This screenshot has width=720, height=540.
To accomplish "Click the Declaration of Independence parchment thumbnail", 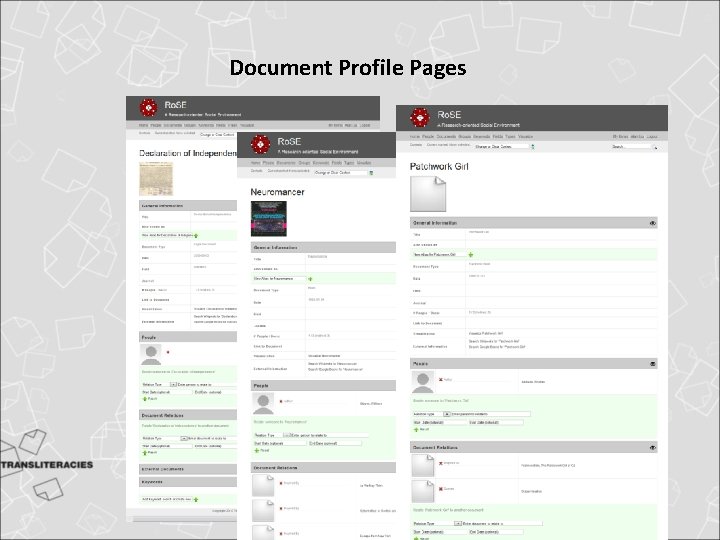I will 156,179.
